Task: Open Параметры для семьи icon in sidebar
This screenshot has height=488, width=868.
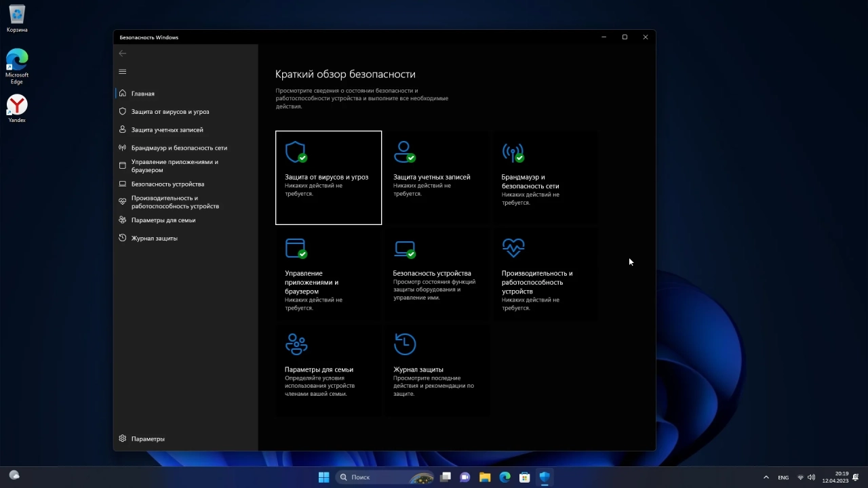Action: (x=123, y=220)
